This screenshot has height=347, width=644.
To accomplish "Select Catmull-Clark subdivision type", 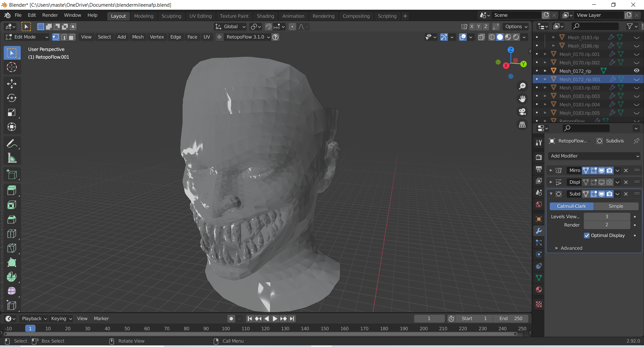I will click(x=572, y=206).
